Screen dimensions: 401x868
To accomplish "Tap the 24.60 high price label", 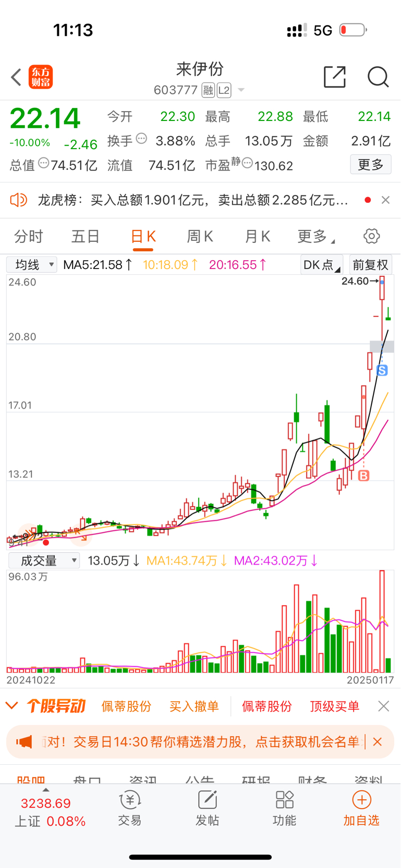I will click(355, 281).
